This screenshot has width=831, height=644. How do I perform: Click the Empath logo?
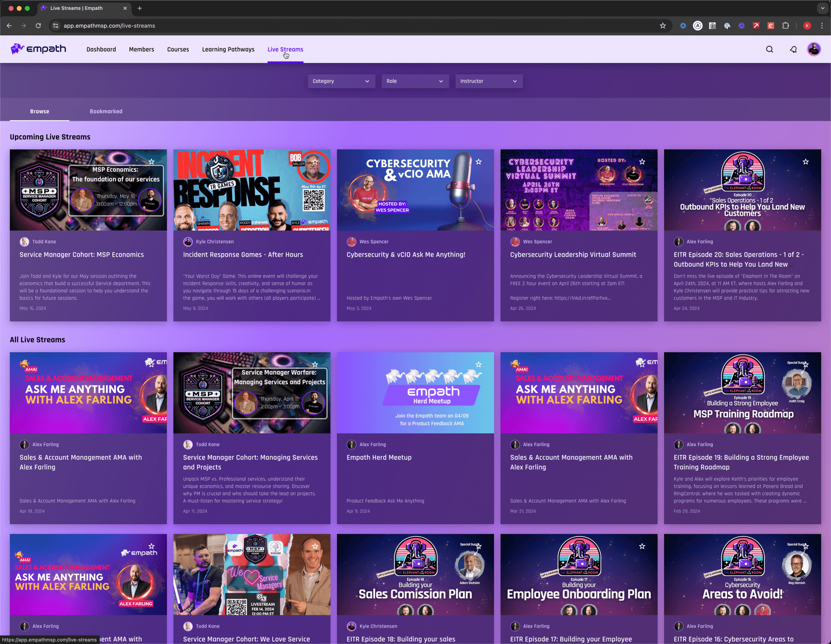click(x=38, y=49)
